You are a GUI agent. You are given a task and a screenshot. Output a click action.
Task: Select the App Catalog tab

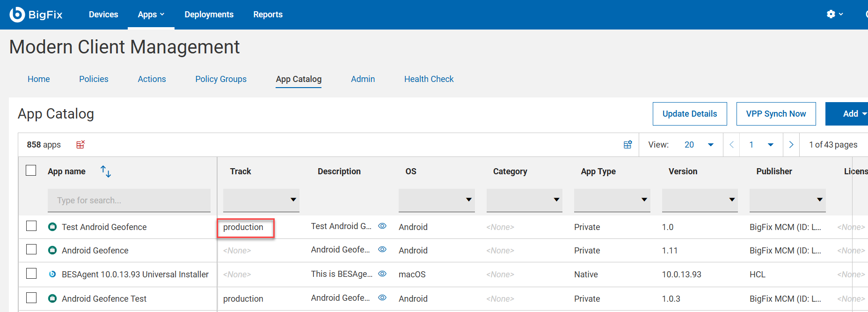299,79
